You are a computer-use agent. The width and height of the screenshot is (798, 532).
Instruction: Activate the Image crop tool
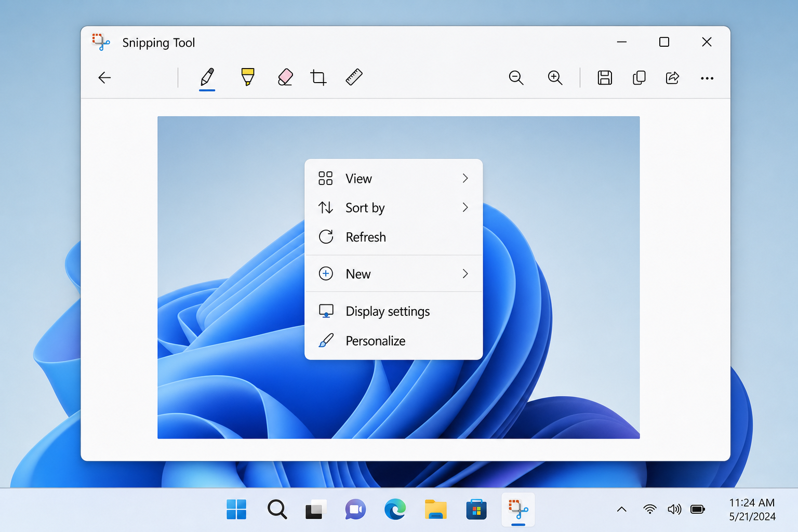pyautogui.click(x=318, y=77)
